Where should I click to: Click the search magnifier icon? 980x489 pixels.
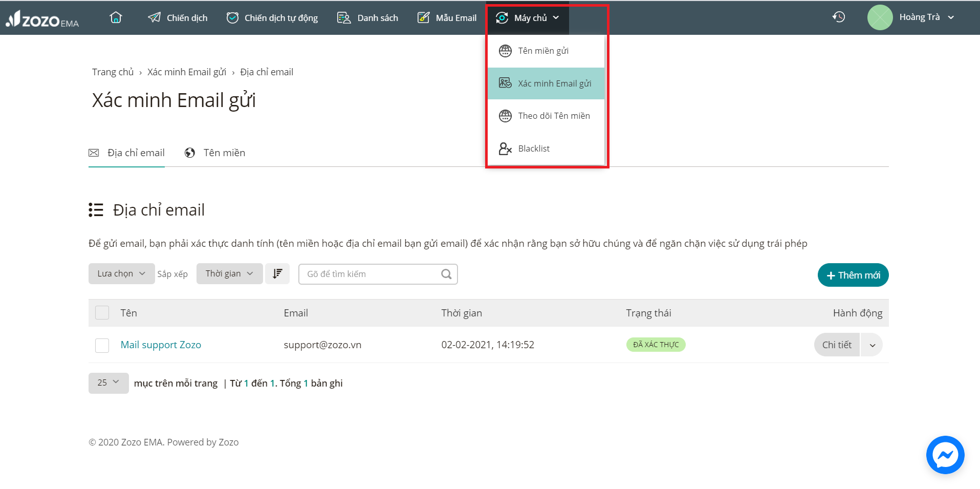coord(446,274)
